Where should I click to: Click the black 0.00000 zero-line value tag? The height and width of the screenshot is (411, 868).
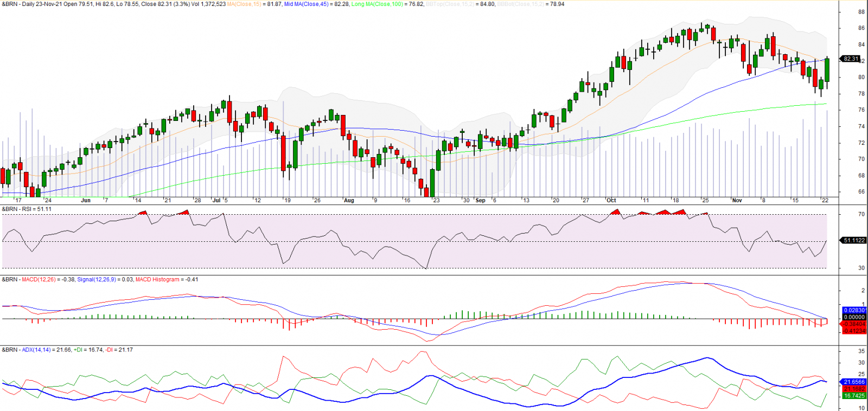tap(854, 317)
